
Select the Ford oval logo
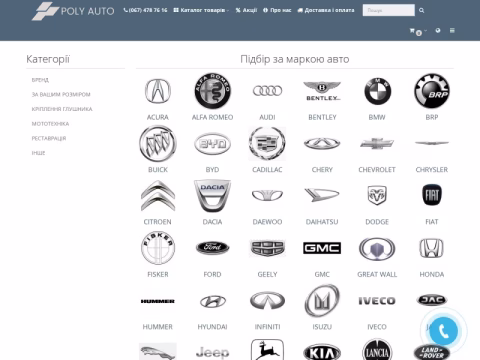point(212,248)
